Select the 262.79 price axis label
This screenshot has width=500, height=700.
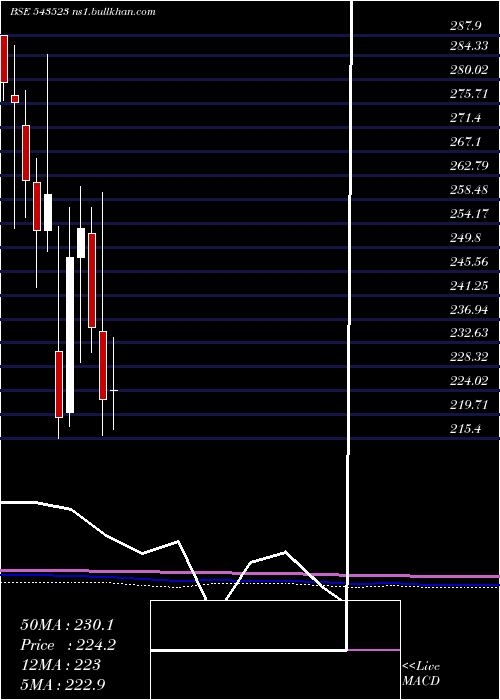[469, 166]
